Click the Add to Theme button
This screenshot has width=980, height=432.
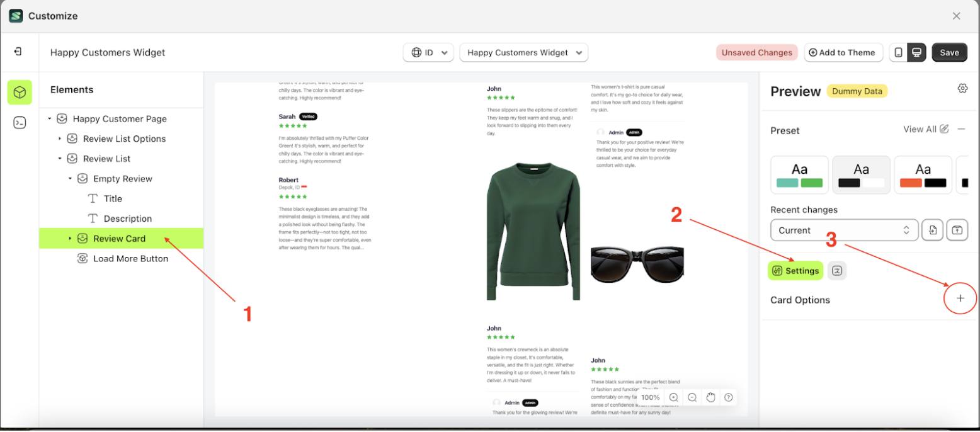[843, 53]
